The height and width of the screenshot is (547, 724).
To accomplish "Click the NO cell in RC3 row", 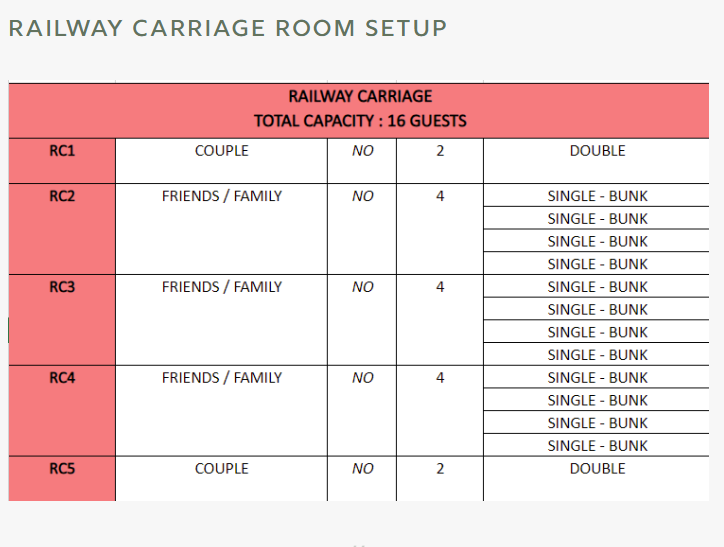I will [362, 320].
